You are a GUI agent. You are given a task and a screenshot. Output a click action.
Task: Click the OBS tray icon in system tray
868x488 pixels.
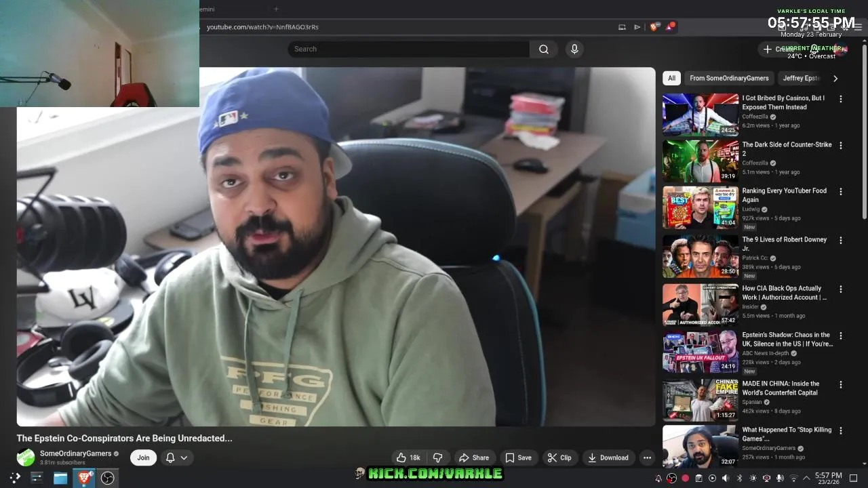point(671,479)
